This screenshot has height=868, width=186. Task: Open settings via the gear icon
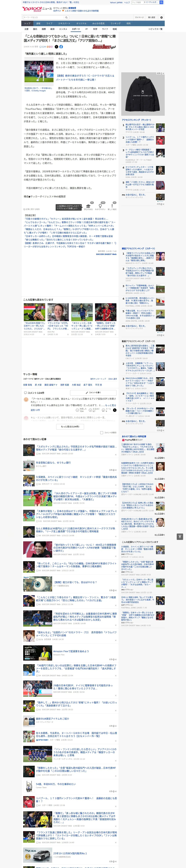[161, 17]
